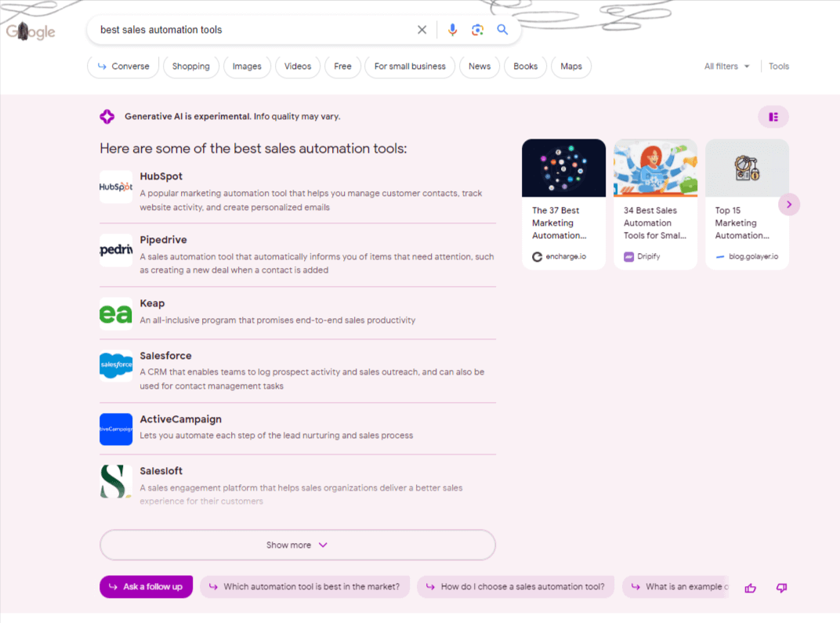Clear the search box with the X icon
840x623 pixels.
click(x=422, y=30)
